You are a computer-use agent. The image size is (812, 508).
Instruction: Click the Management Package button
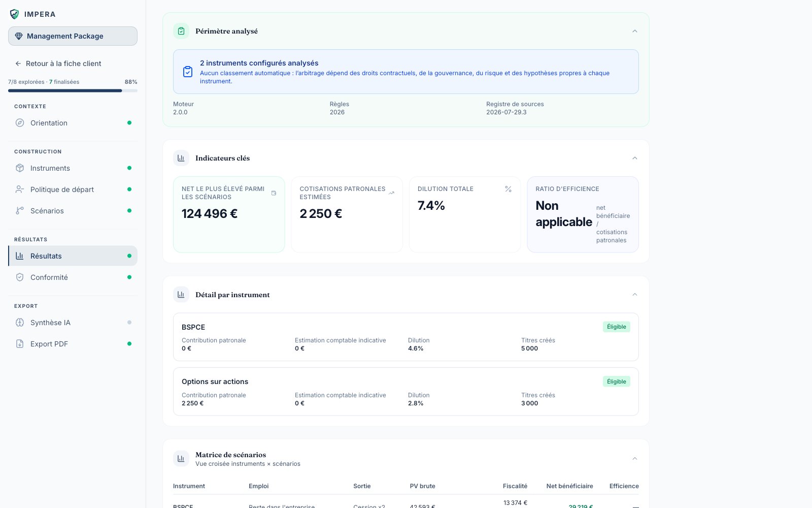coord(73,36)
